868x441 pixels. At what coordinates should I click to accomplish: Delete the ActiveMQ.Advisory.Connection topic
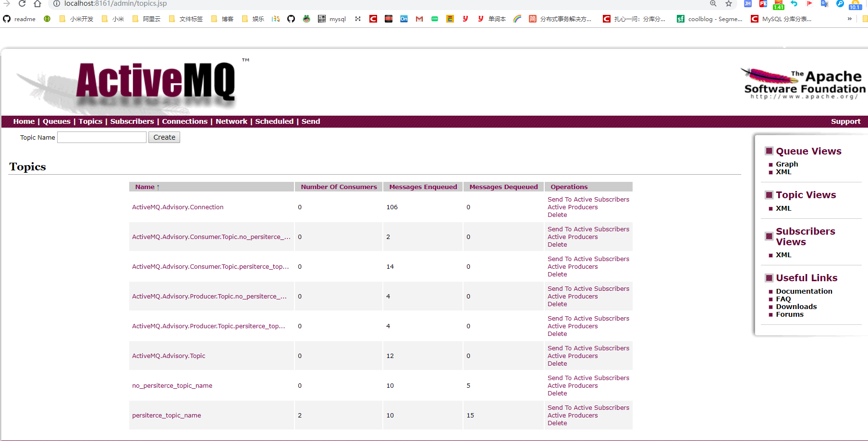[x=557, y=215]
